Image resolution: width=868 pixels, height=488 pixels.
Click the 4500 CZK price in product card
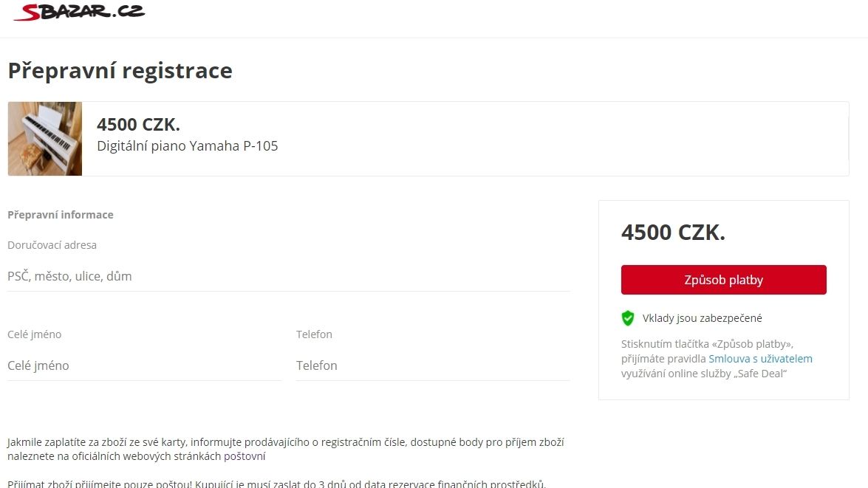(138, 125)
